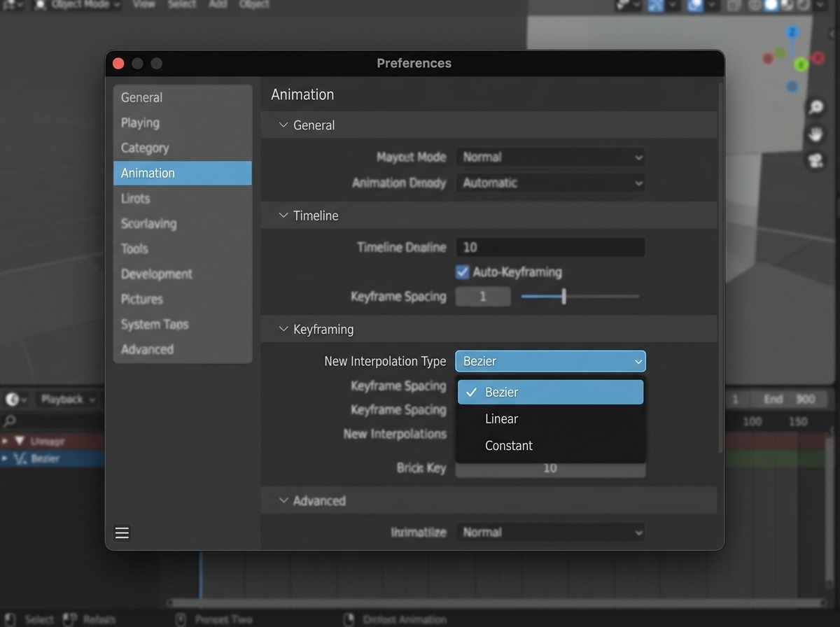Click the timeline search magnifier icon
This screenshot has height=627, width=840.
[9, 421]
